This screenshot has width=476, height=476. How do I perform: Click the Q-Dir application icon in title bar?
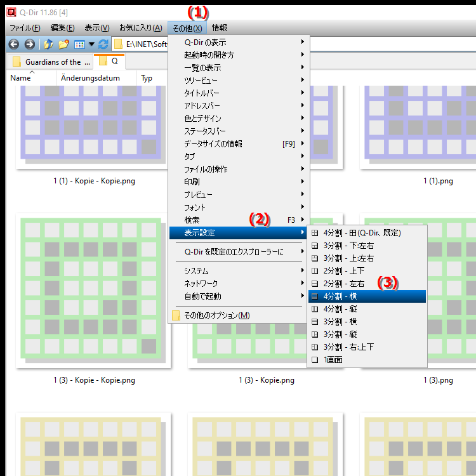coord(11,12)
